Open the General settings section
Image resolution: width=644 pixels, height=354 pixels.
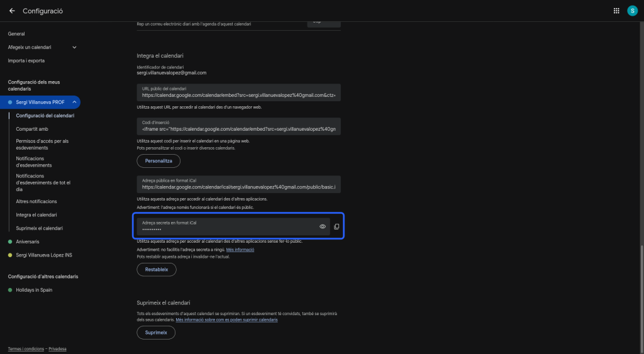[16, 34]
